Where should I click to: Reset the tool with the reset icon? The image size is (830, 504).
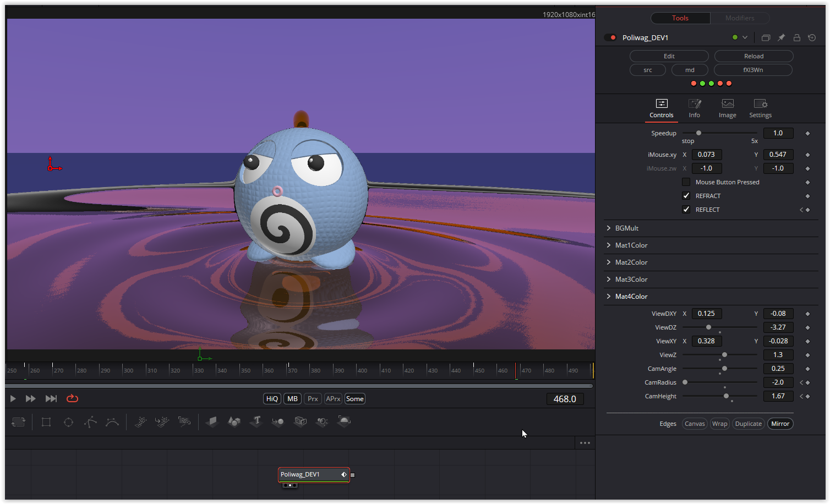point(812,38)
